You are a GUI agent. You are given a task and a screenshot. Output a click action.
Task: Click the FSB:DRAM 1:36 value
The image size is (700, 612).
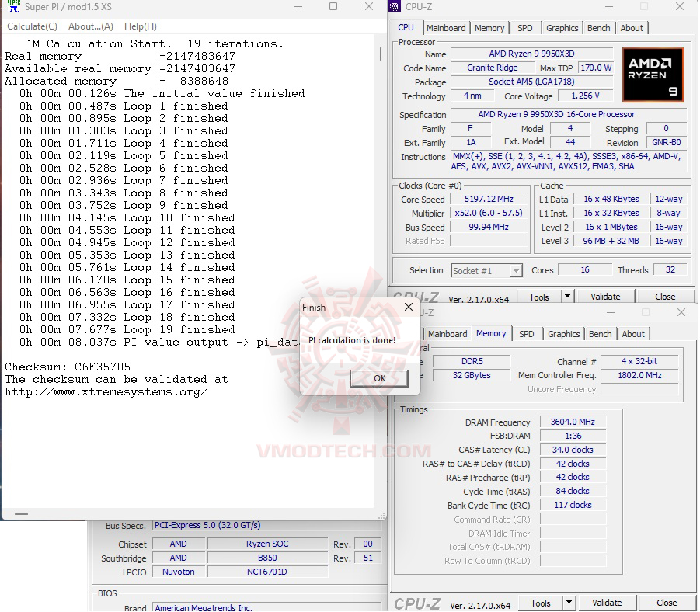[573, 436]
